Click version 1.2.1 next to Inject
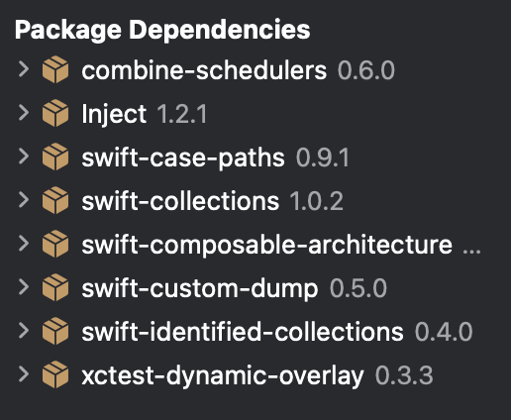Viewport: 511px width, 420px height. (x=182, y=114)
